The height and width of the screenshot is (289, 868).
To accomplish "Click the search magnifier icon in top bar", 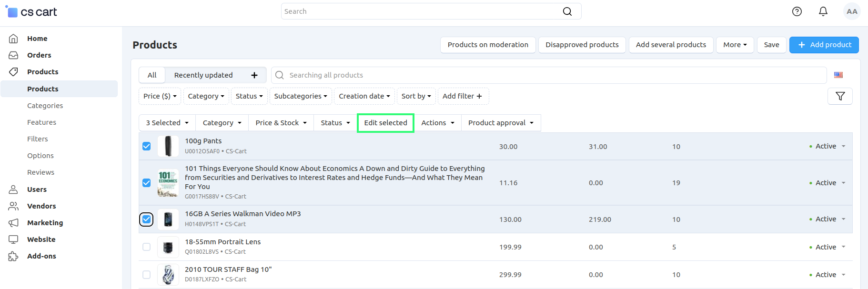I will coord(567,11).
